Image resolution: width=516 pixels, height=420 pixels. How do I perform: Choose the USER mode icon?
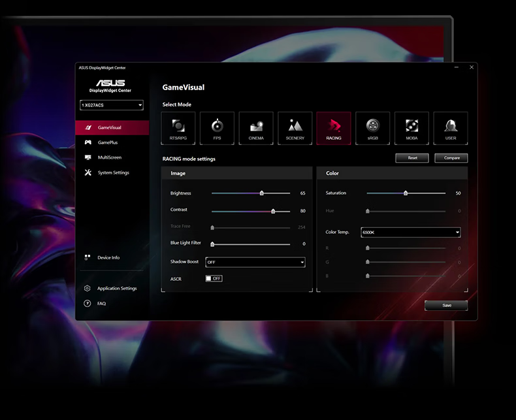pyautogui.click(x=451, y=128)
